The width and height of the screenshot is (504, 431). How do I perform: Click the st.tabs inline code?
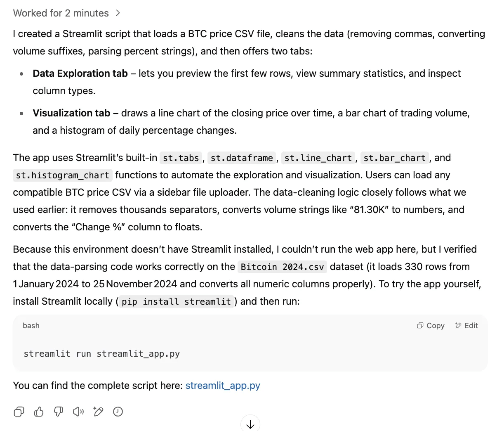pyautogui.click(x=181, y=158)
